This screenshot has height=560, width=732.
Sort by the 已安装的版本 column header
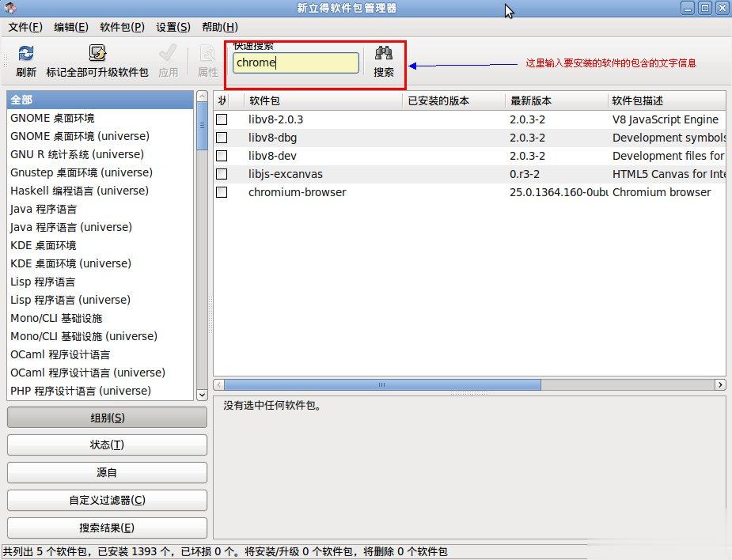coord(453,100)
